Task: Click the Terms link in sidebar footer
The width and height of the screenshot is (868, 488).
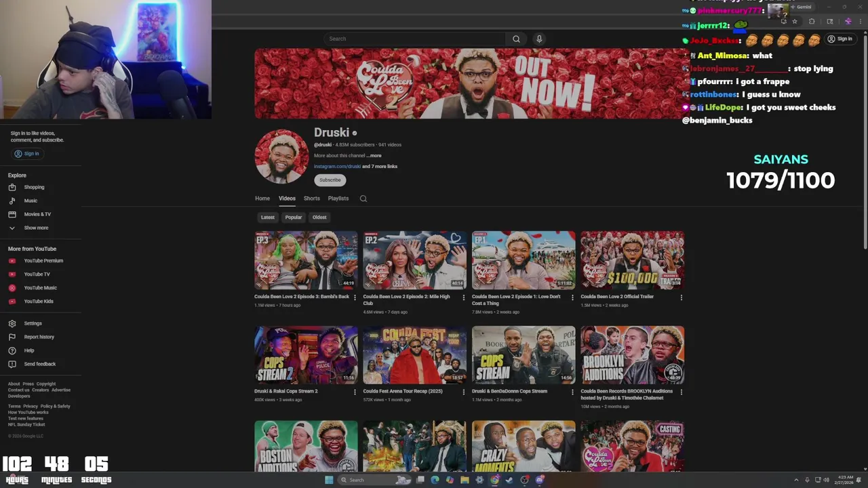Action: (14, 406)
